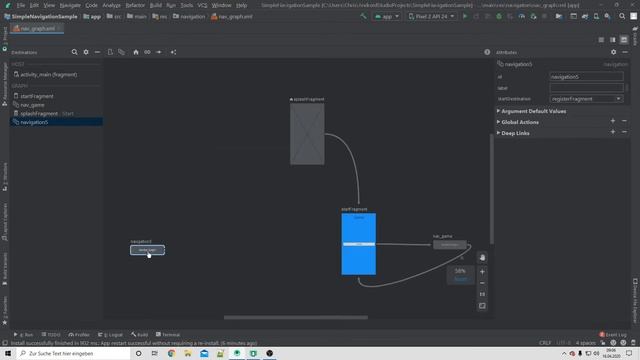Select the nav_graph.xml editor tab
Screen dimensions: 640x360
pyautogui.click(x=36, y=29)
